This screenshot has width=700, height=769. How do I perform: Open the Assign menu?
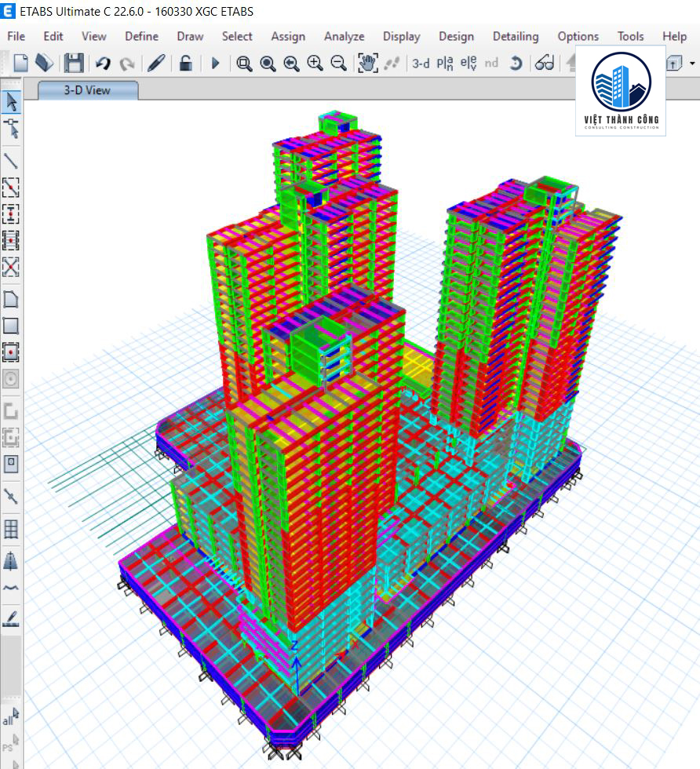coord(288,36)
